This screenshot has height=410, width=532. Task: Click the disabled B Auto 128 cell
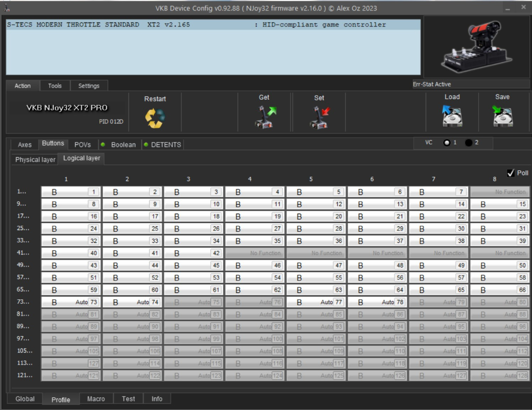pyautogui.click(x=500, y=375)
